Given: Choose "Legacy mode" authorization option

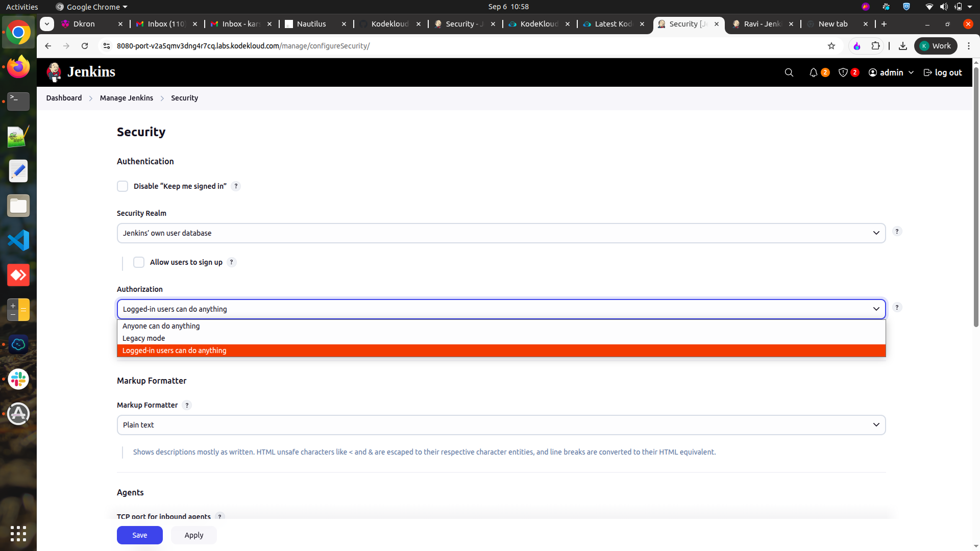Looking at the screenshot, I should [x=144, y=338].
